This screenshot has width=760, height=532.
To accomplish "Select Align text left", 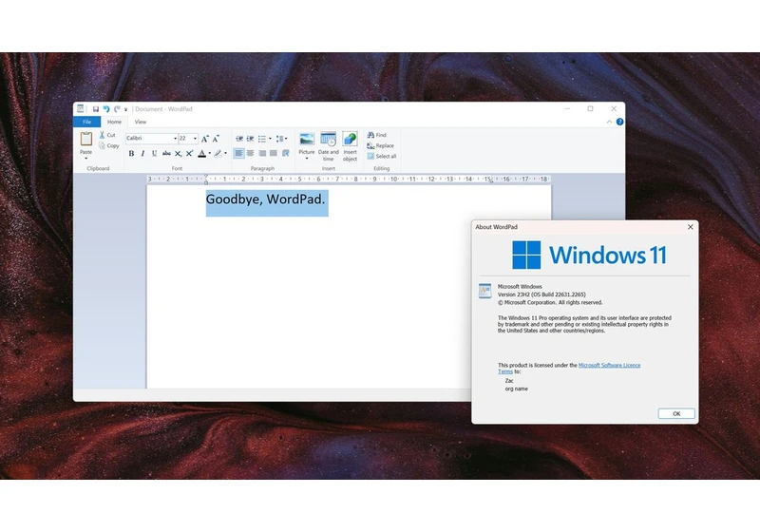I will pyautogui.click(x=239, y=154).
